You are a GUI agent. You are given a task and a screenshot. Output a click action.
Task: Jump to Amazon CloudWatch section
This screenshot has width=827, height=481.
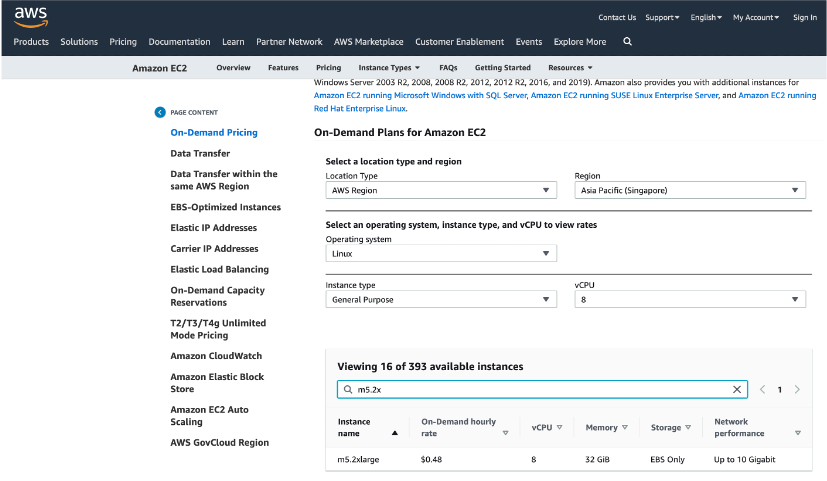click(216, 356)
